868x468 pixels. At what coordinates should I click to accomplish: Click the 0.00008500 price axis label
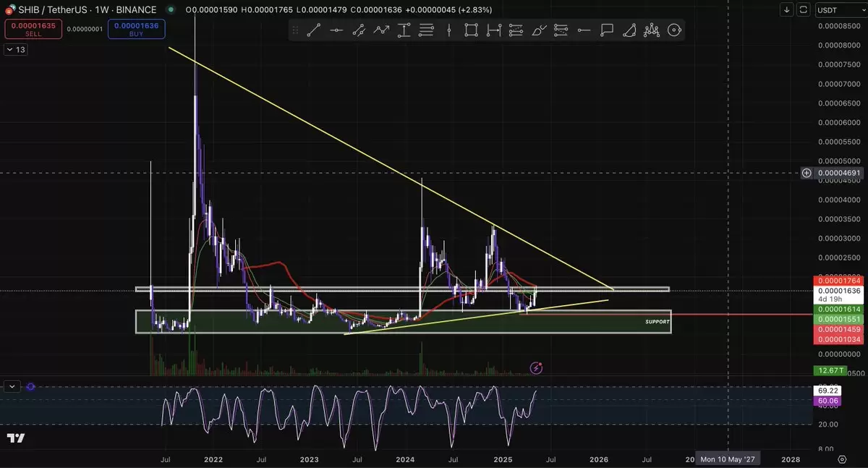[x=840, y=26]
